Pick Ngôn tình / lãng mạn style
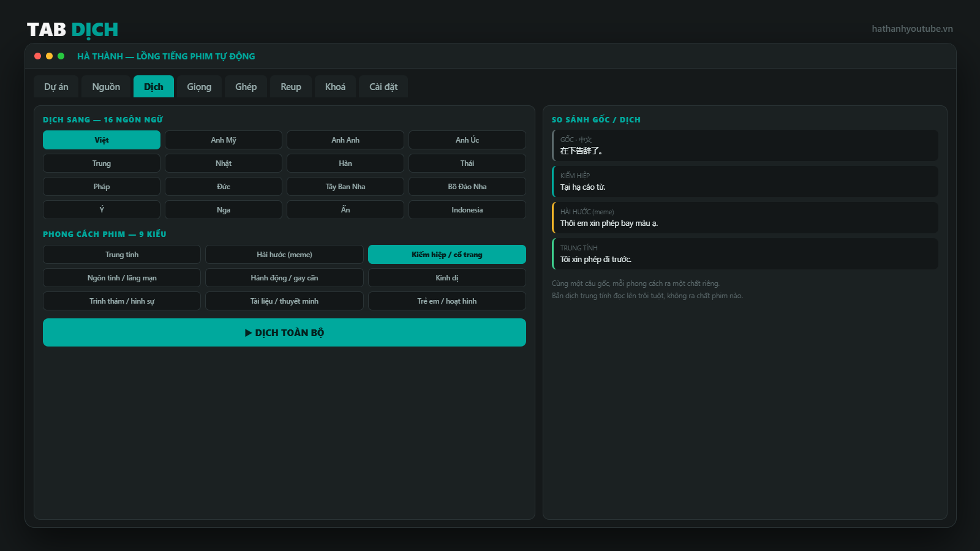980x551 pixels. [x=122, y=278]
